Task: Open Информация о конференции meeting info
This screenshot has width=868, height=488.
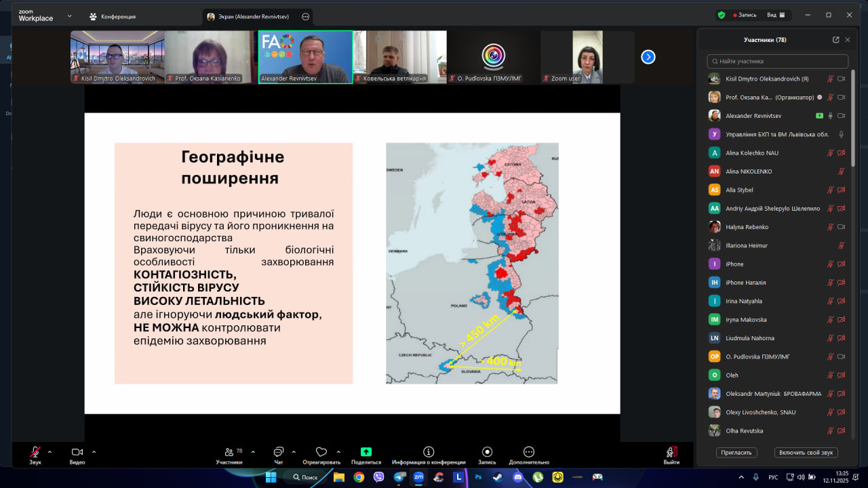Action: point(429,452)
